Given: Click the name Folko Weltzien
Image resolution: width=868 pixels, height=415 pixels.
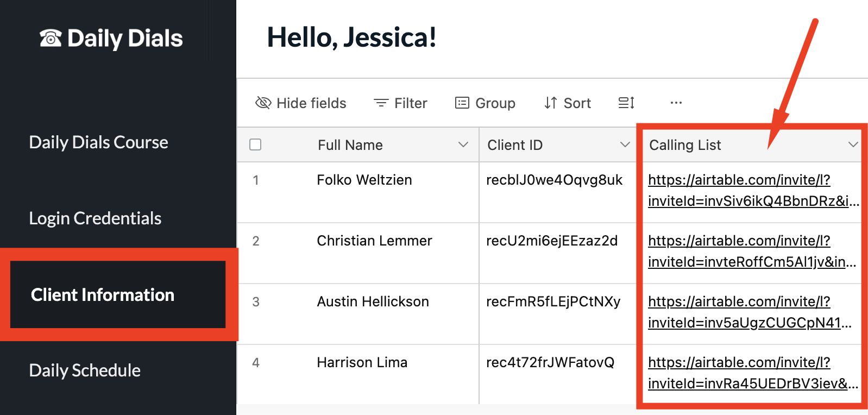Looking at the screenshot, I should click(364, 180).
